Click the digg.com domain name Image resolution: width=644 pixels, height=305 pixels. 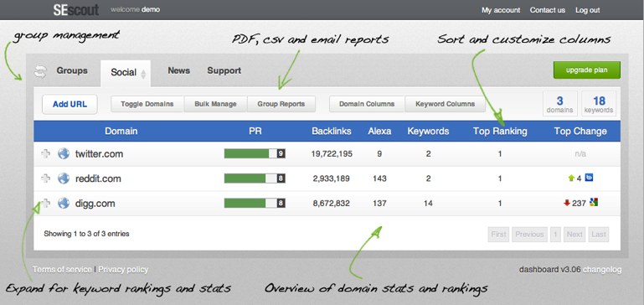coord(95,204)
